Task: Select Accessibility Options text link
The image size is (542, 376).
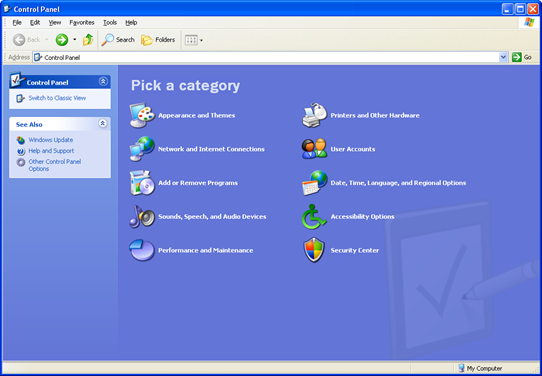Action: click(x=362, y=217)
